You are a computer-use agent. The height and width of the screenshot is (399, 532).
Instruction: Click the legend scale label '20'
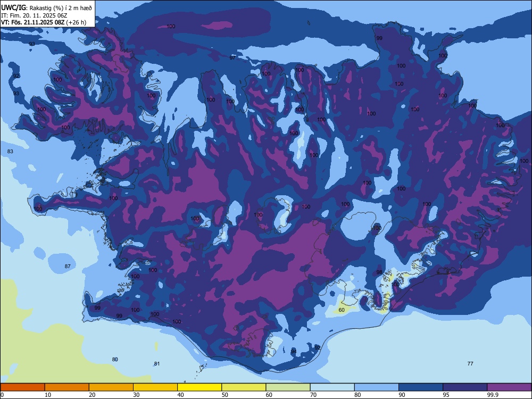[x=92, y=395]
